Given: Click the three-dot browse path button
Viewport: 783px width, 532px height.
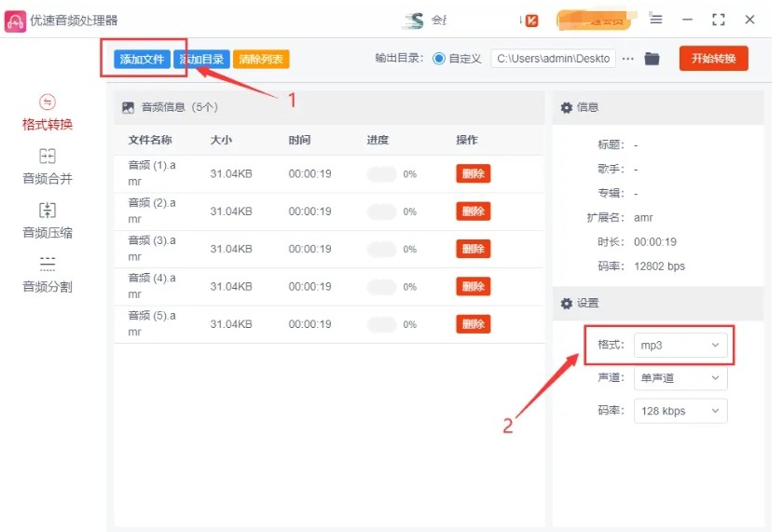Looking at the screenshot, I should [627, 59].
